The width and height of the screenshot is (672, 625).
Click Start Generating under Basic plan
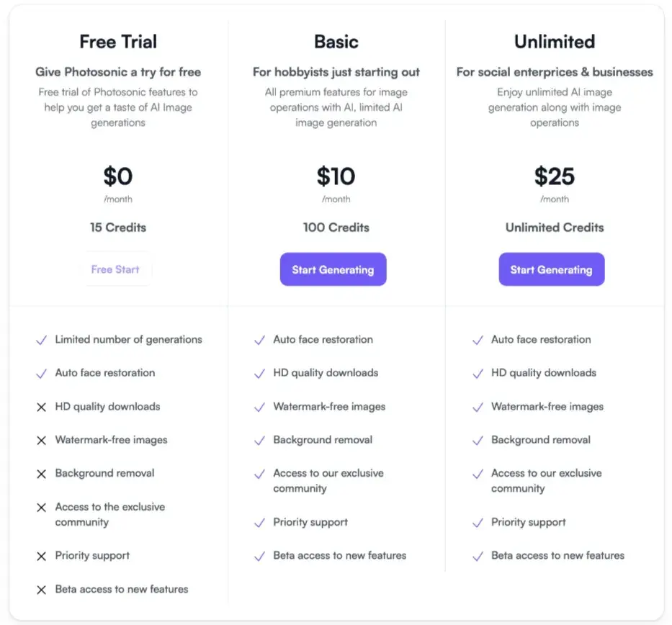pos(333,269)
